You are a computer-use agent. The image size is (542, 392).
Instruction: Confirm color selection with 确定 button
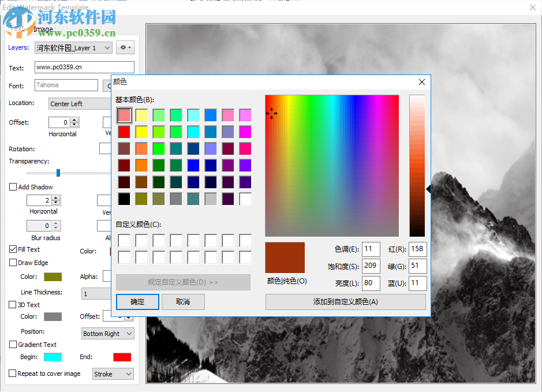click(137, 301)
